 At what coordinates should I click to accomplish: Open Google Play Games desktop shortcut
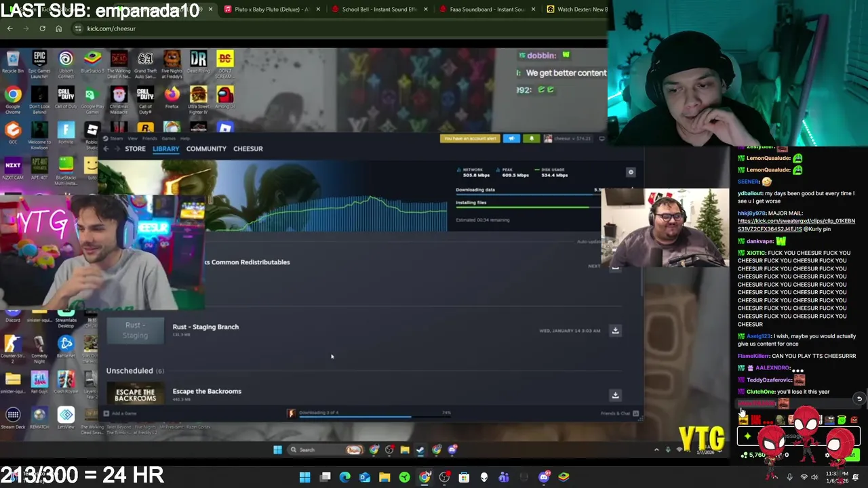pyautogui.click(x=92, y=98)
